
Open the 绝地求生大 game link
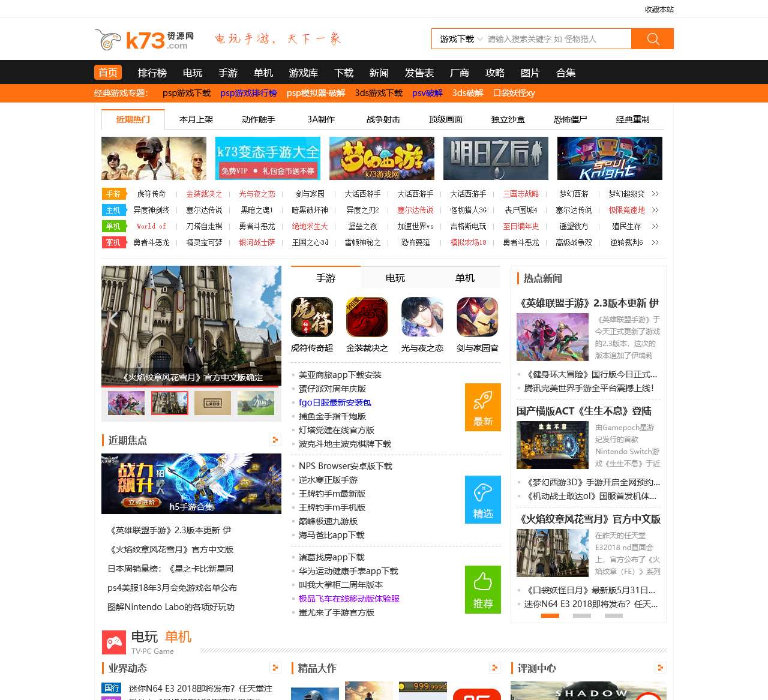310,226
